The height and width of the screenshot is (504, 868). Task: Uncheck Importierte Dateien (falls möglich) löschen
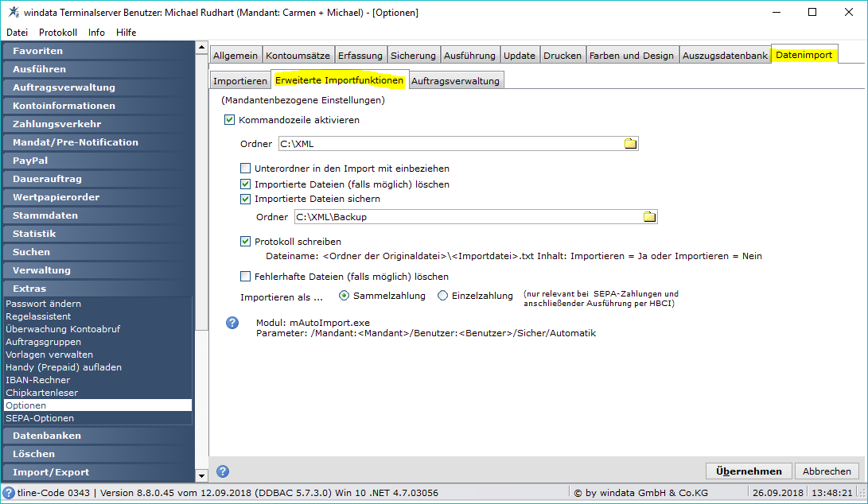point(245,184)
